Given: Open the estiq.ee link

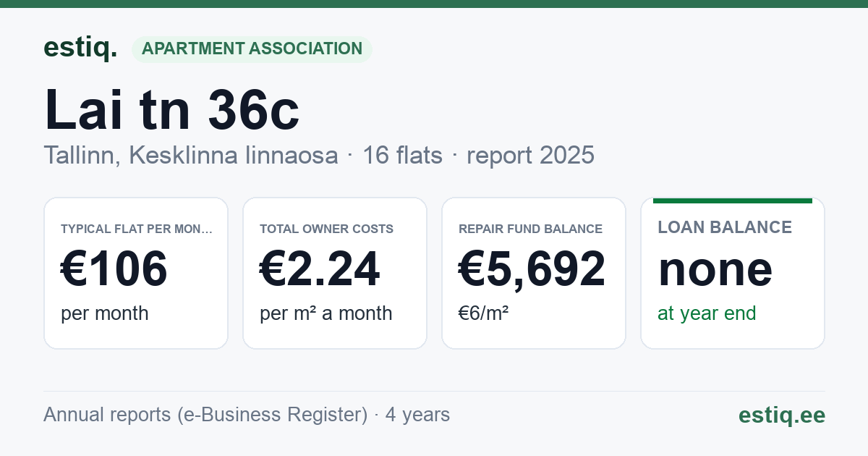Looking at the screenshot, I should point(782,415).
